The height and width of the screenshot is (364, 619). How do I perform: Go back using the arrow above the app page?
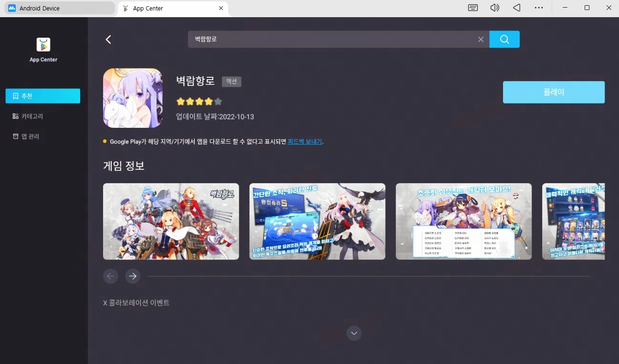tap(108, 39)
